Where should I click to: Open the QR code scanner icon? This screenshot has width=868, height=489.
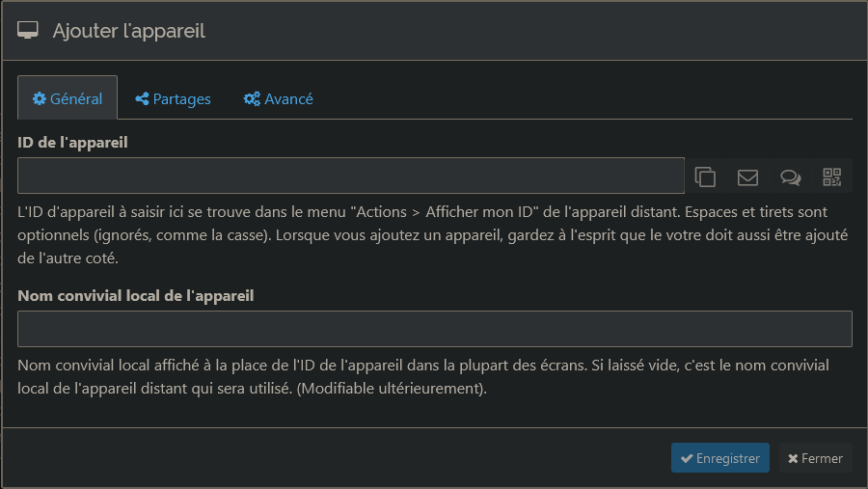coord(831,177)
